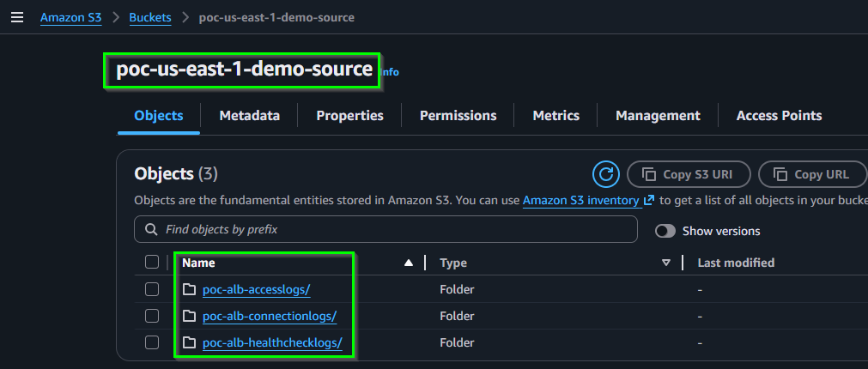
Task: Open the poc-alb-healthchecklogs/ folder
Action: [272, 343]
